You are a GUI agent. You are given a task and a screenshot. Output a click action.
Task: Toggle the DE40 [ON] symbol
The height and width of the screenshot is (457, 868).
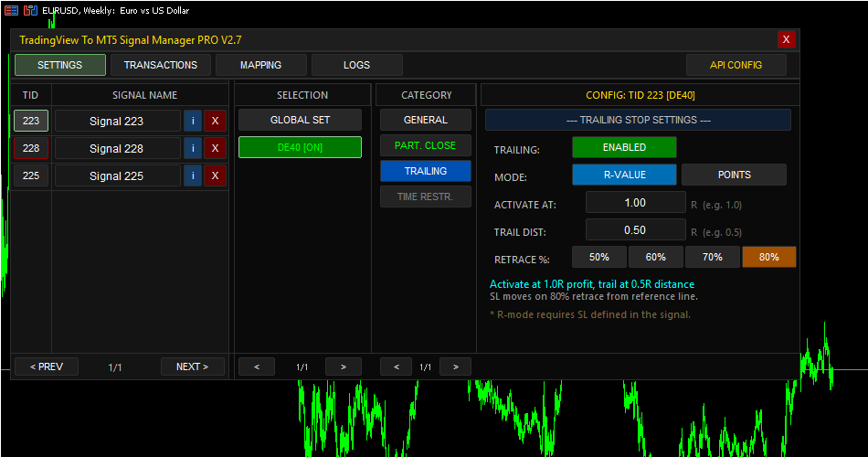300,147
